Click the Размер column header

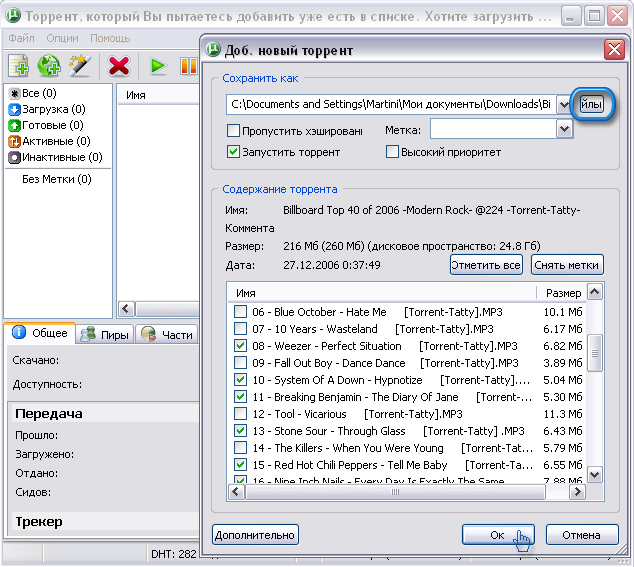563,293
